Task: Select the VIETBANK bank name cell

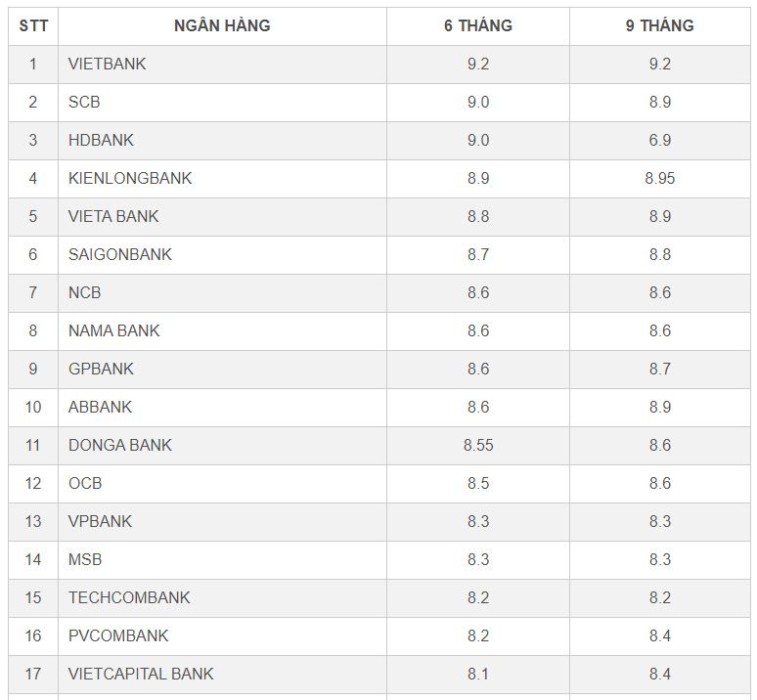Action: tap(107, 65)
